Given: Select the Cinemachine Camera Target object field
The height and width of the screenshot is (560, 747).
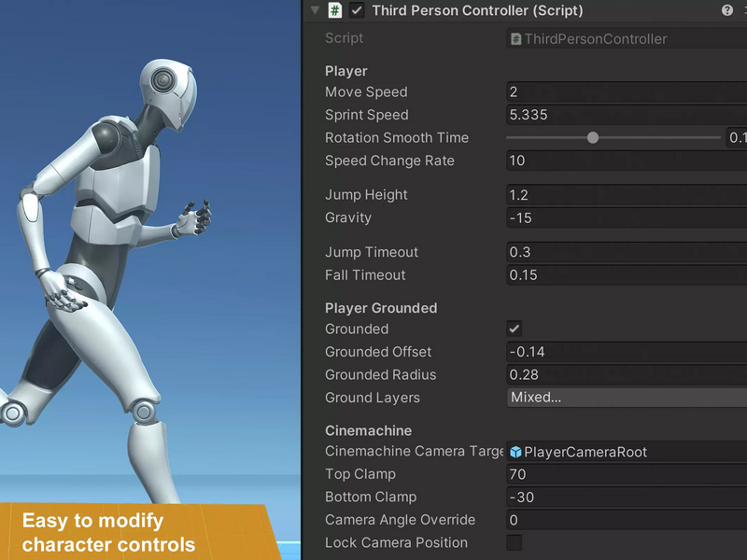Looking at the screenshot, I should (x=627, y=452).
